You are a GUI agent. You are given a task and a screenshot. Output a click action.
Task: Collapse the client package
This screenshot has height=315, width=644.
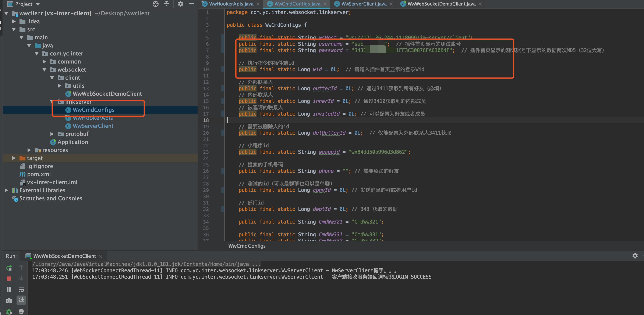click(x=52, y=78)
